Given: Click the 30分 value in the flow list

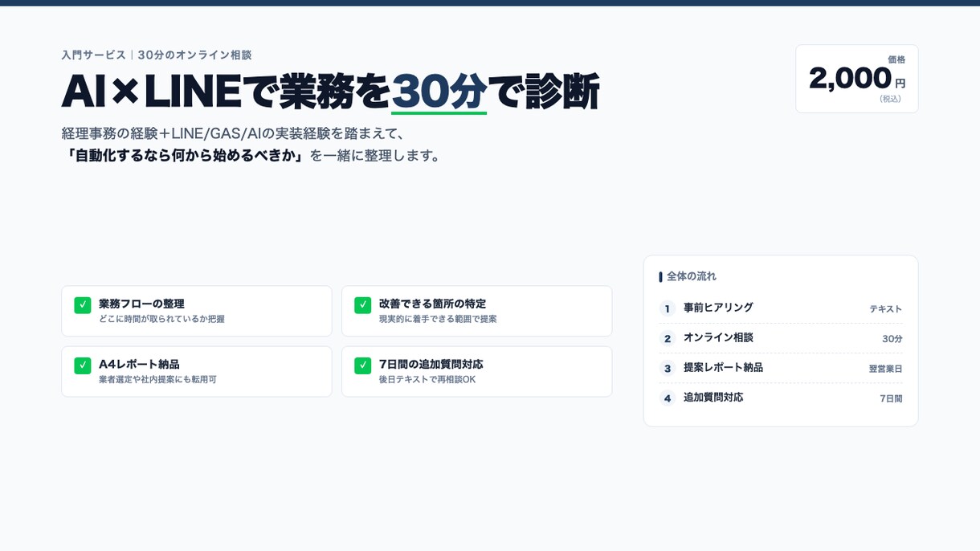Looking at the screenshot, I should pos(892,339).
